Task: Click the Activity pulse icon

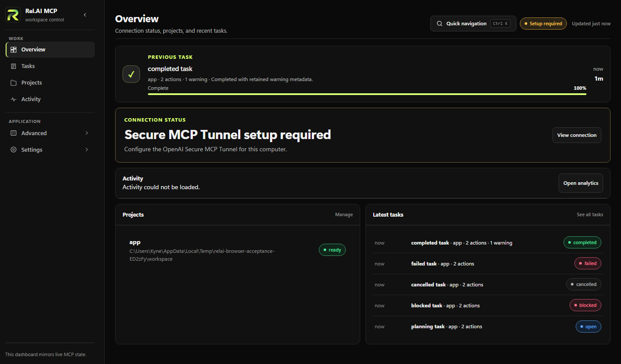Action: [x=14, y=99]
